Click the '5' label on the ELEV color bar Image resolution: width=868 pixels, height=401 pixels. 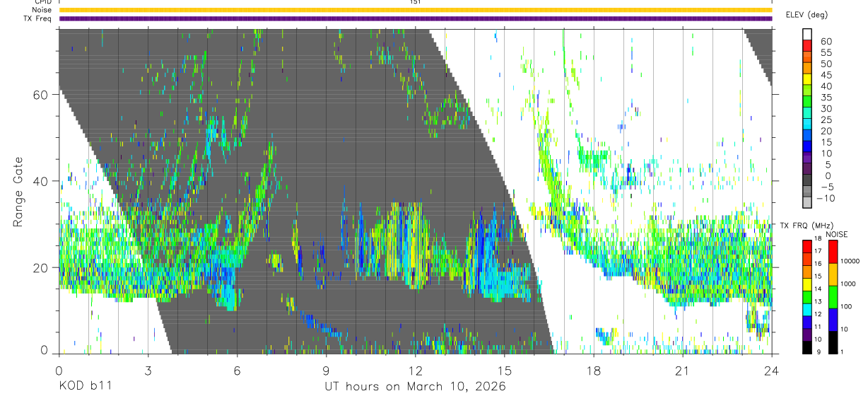pyautogui.click(x=828, y=165)
